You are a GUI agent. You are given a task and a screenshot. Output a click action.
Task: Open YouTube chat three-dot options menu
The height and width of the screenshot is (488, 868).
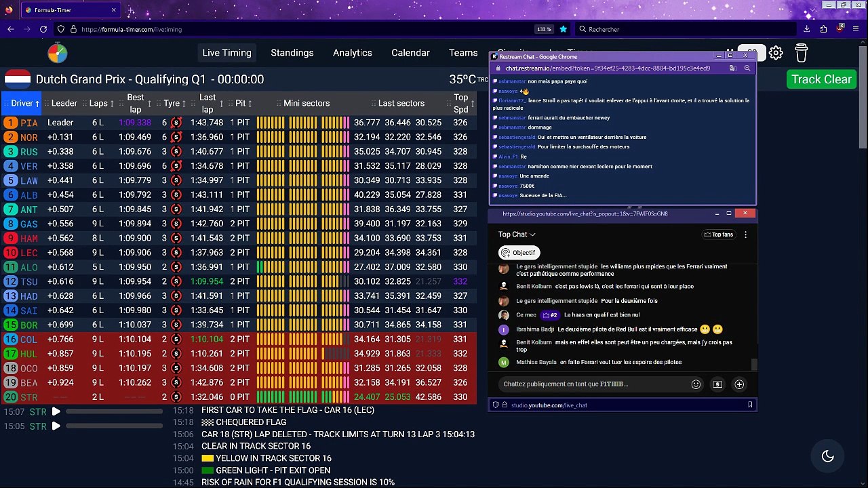[745, 235]
